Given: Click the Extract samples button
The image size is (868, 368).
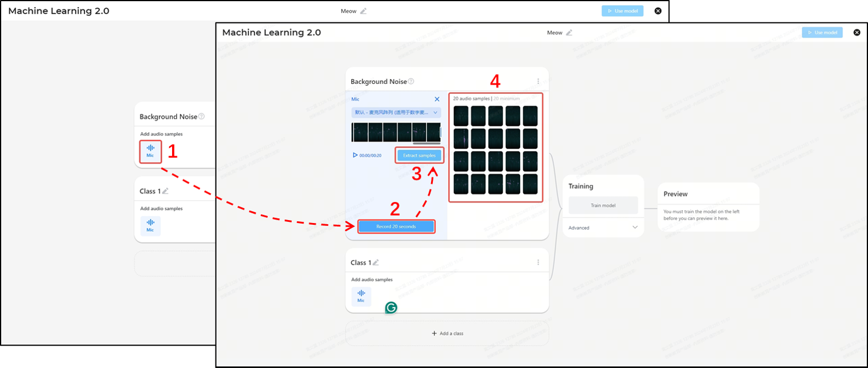Looking at the screenshot, I should click(419, 156).
